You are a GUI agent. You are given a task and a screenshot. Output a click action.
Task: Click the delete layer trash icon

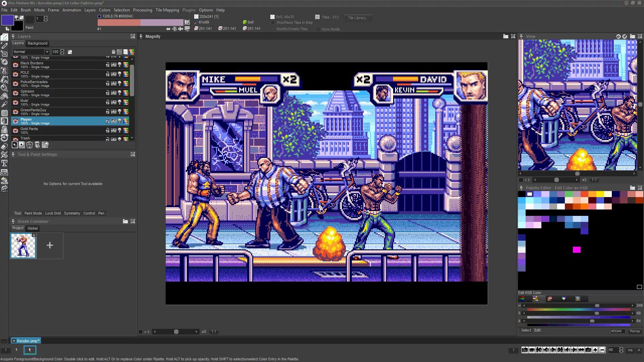tap(30, 145)
